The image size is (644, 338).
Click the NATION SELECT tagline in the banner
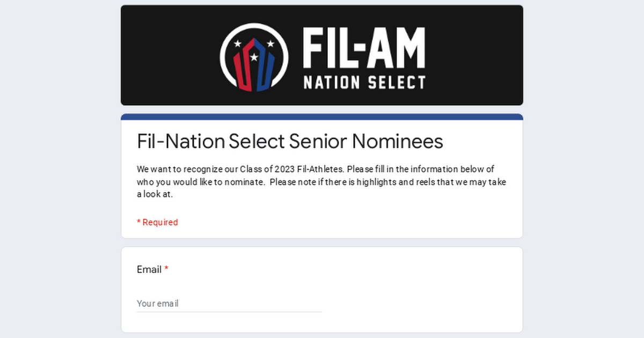coord(364,82)
